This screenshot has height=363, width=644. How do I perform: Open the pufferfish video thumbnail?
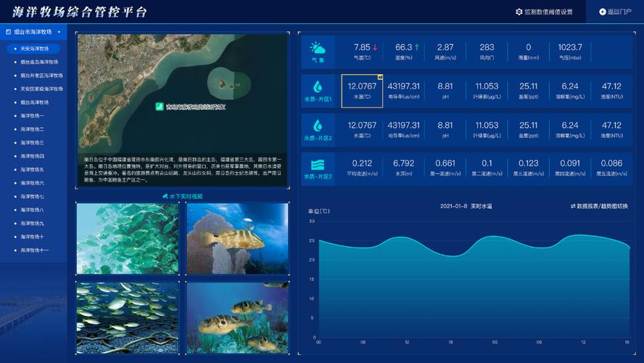[x=237, y=318]
